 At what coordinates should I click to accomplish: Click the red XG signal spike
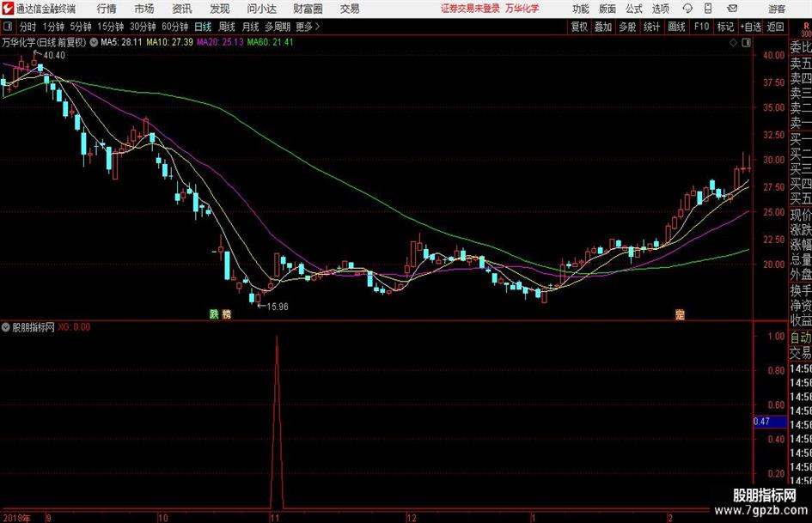[277, 422]
